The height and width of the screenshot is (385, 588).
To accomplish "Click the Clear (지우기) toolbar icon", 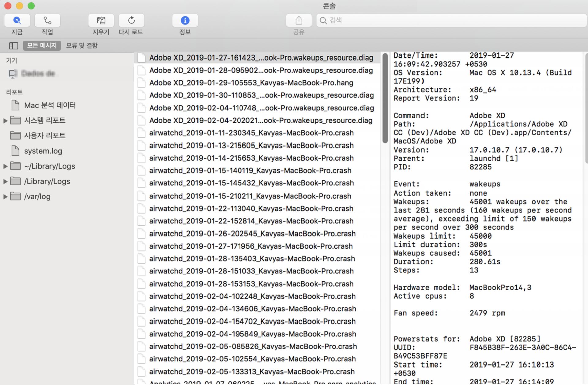I will coord(101,21).
